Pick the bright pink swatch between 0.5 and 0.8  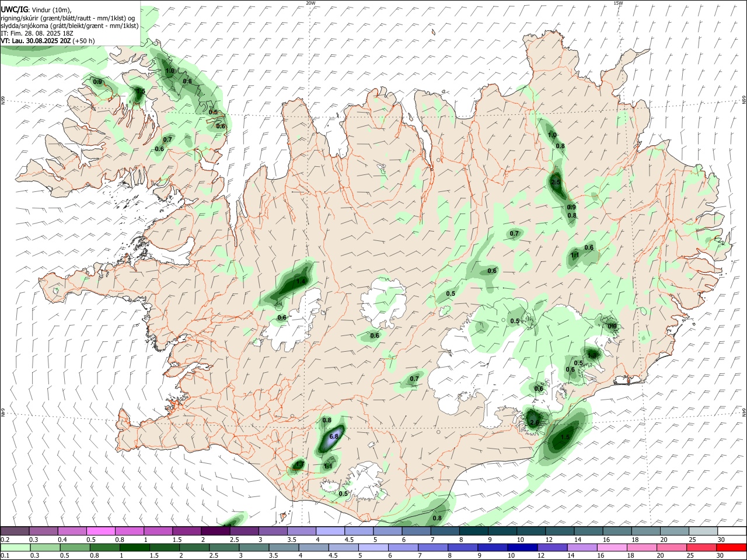[x=100, y=531]
